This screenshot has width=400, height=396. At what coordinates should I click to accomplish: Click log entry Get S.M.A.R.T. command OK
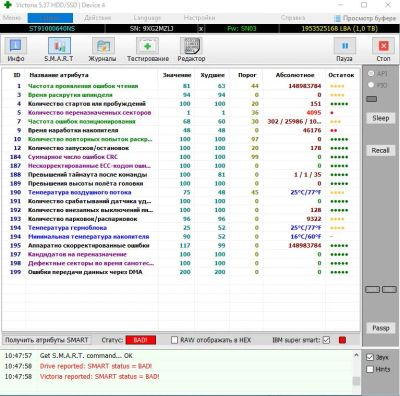click(86, 356)
